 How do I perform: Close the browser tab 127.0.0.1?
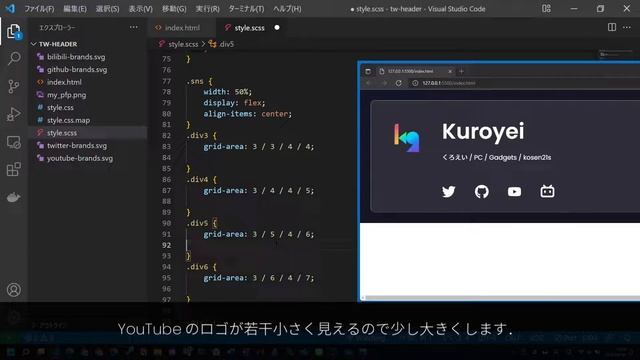coord(450,71)
